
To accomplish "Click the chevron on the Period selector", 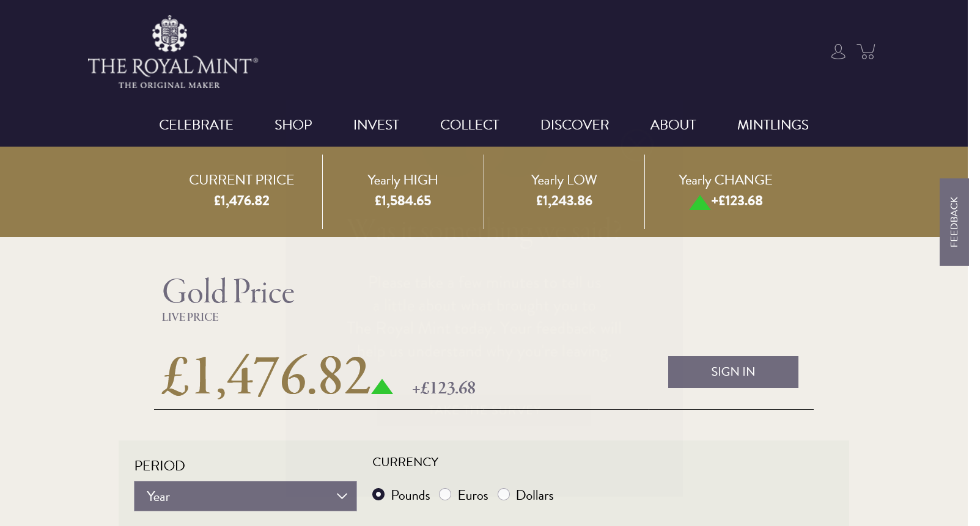I will pyautogui.click(x=342, y=496).
